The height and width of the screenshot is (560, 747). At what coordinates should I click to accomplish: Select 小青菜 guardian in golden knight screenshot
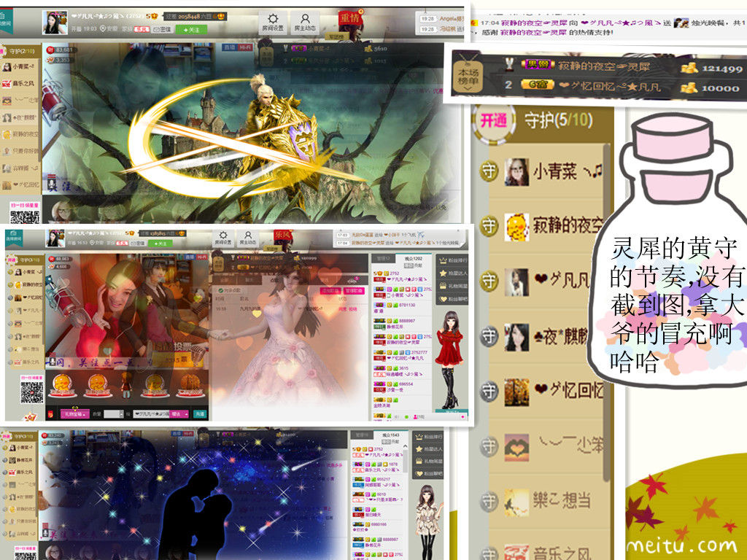tap(20, 67)
